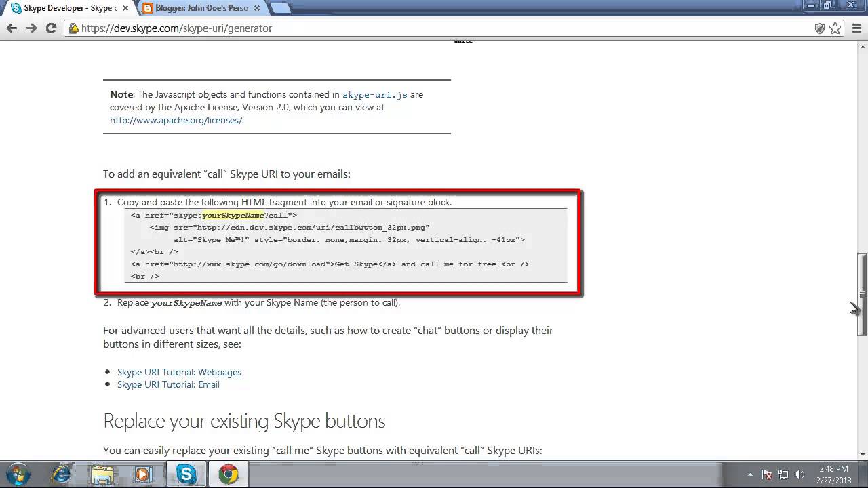Open the Chrome hamburger menu
This screenshot has height=488, width=868.
(x=856, y=28)
